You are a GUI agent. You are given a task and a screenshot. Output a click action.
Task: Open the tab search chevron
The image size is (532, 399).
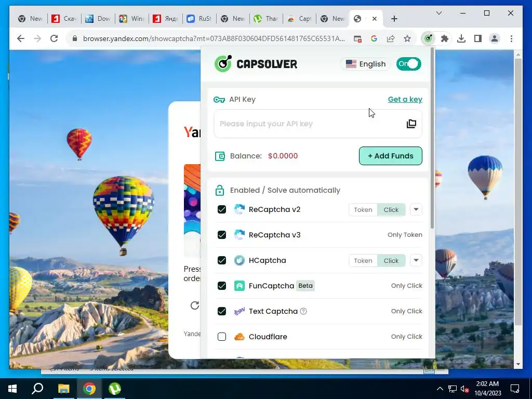pos(438,13)
